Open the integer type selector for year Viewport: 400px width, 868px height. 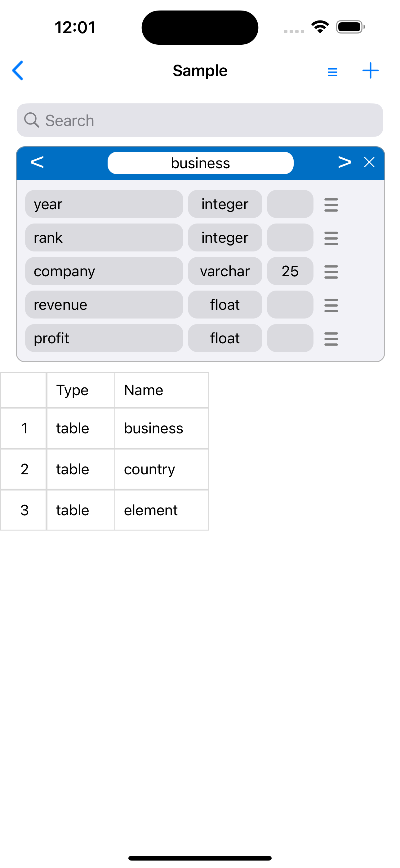point(225,204)
